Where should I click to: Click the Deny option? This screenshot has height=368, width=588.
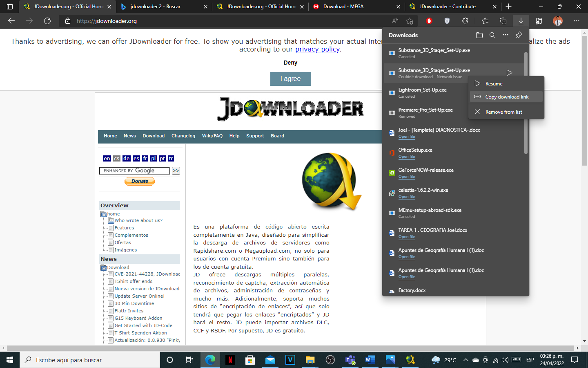pos(290,63)
